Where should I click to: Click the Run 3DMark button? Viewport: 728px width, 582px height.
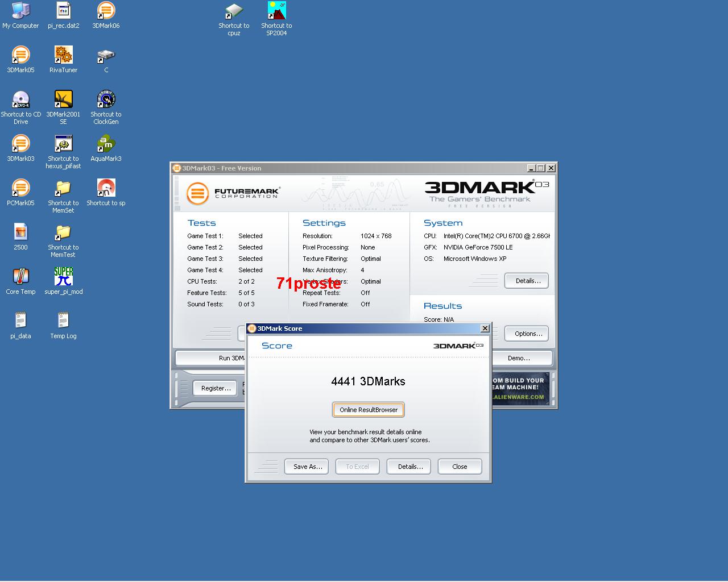[210, 358]
